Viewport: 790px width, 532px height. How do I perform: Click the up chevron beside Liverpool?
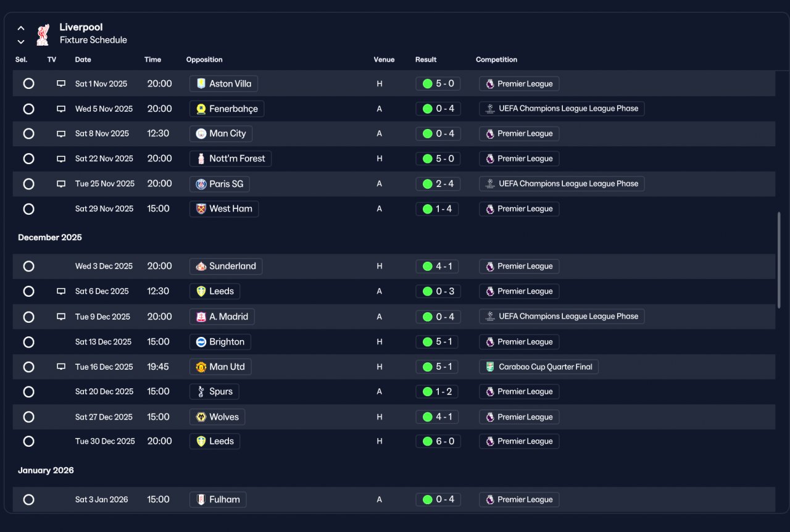coord(21,28)
